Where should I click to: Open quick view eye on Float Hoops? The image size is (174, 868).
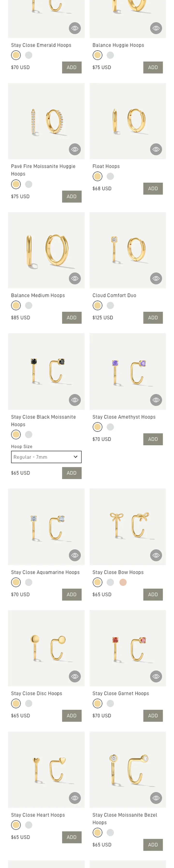click(x=156, y=149)
